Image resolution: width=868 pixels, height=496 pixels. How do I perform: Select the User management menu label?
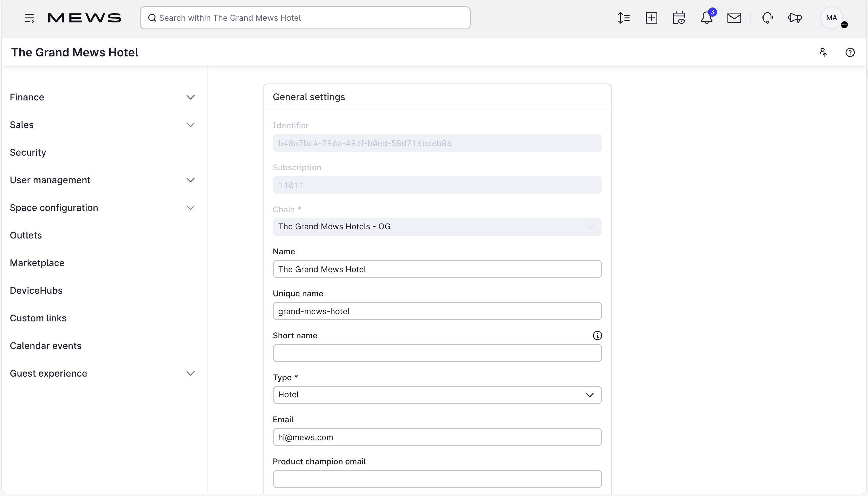point(50,180)
